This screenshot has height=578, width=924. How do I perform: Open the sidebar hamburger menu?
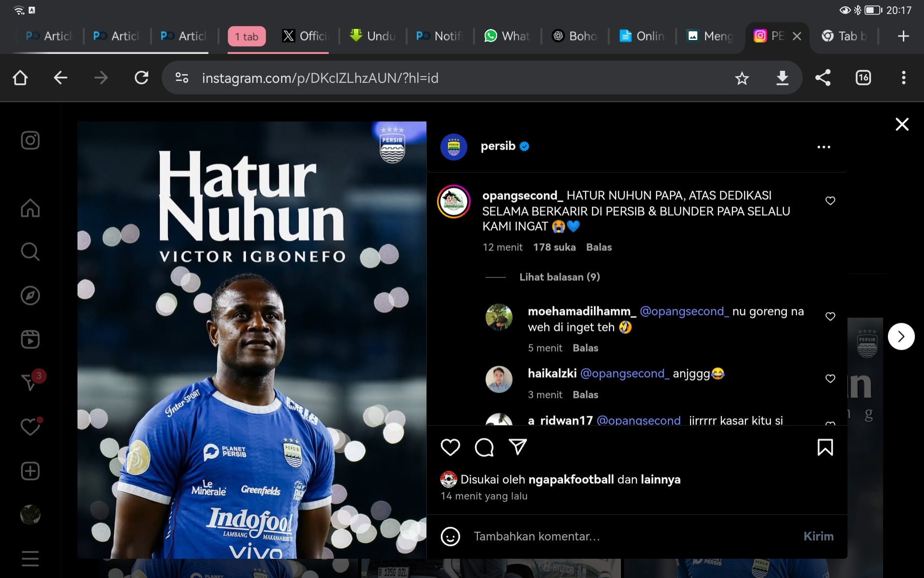coord(30,559)
